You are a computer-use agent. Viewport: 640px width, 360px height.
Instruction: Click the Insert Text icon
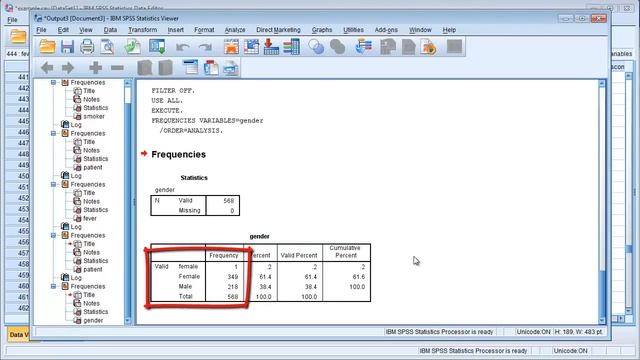pos(231,67)
